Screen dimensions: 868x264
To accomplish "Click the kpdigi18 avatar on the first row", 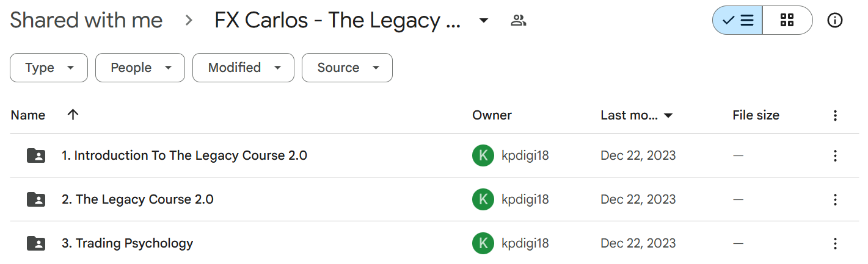I will click(x=483, y=156).
